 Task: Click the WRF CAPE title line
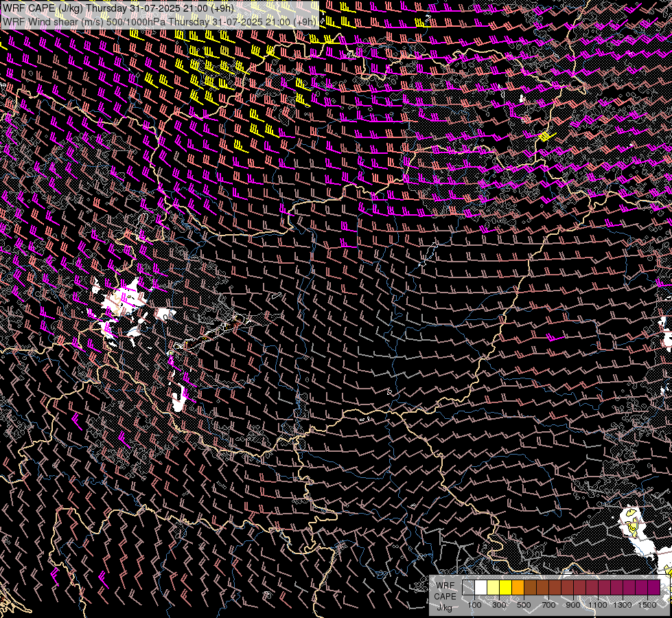click(119, 8)
